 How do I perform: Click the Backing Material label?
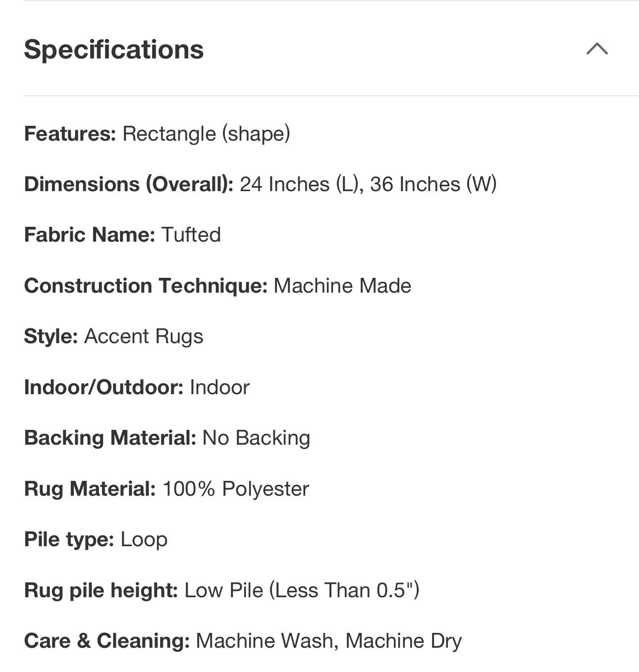(x=110, y=438)
